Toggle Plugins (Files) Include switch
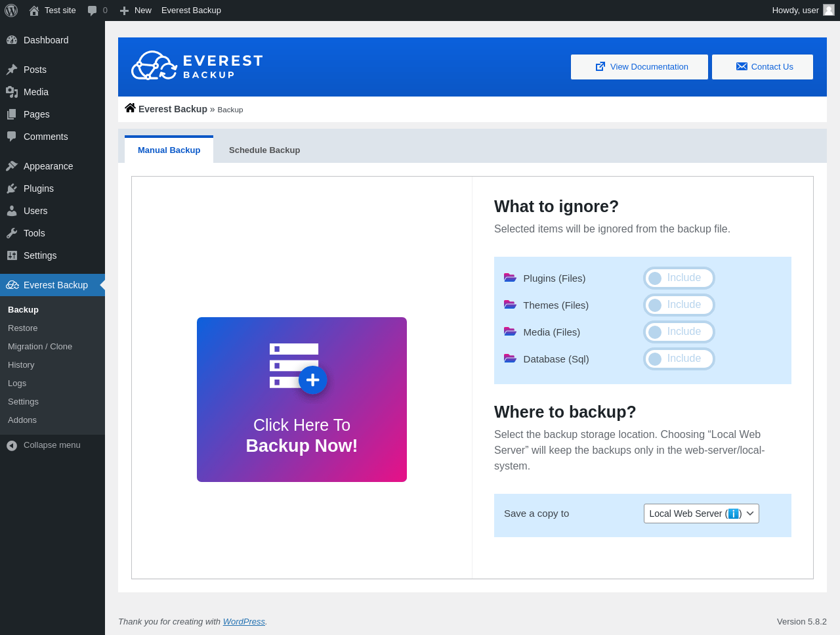The image size is (840, 635). pos(679,278)
